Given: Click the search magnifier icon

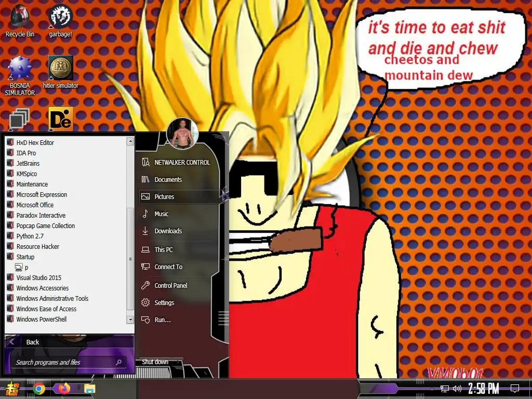Looking at the screenshot, I should coord(119,362).
